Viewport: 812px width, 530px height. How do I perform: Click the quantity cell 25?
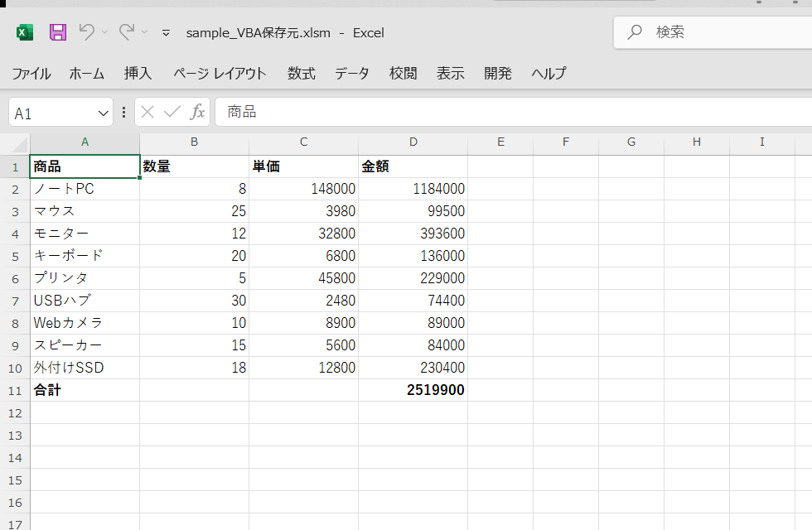click(195, 211)
